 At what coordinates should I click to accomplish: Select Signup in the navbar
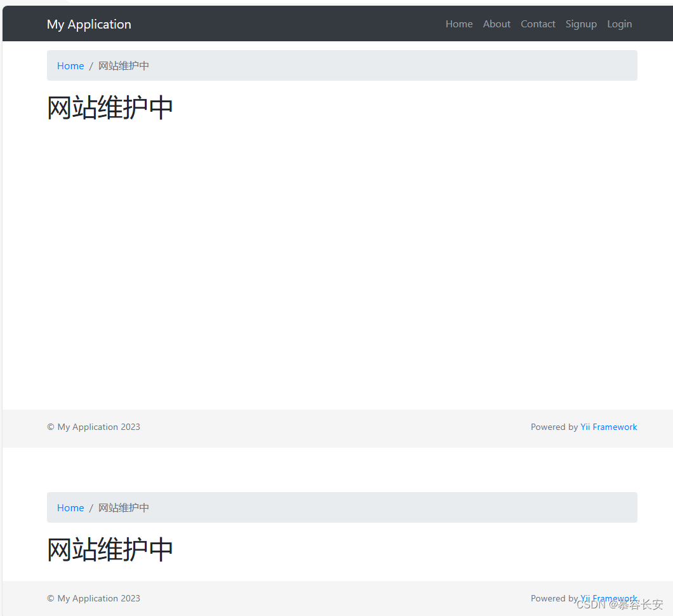pos(581,25)
